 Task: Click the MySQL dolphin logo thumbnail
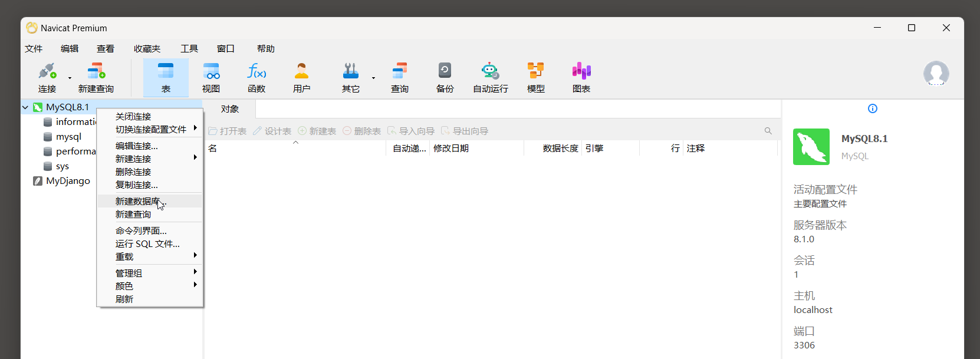click(811, 147)
